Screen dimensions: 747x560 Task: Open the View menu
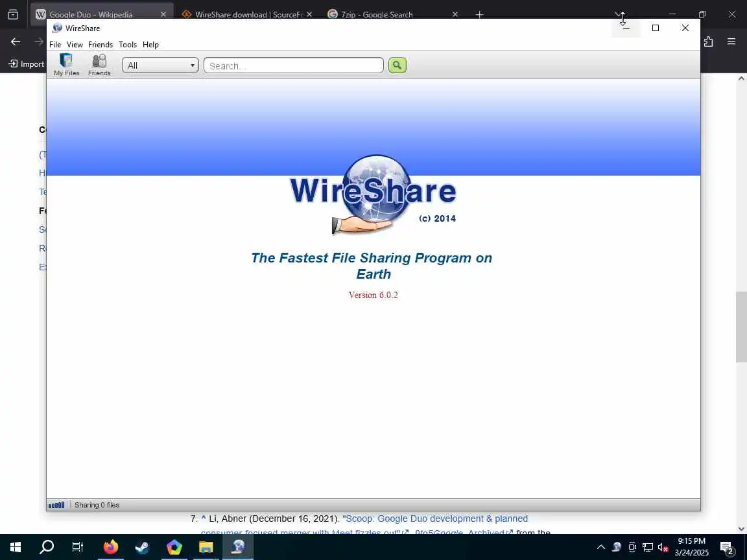coord(75,44)
